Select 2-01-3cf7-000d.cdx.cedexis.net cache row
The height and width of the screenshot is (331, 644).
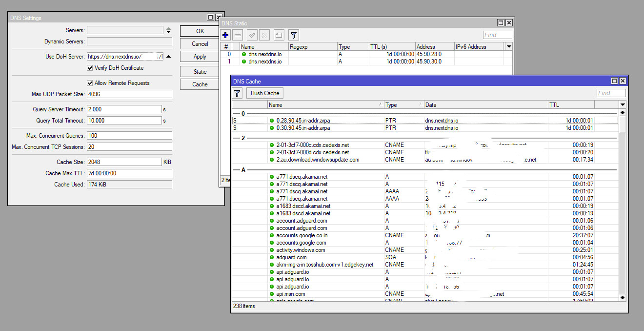425,152
